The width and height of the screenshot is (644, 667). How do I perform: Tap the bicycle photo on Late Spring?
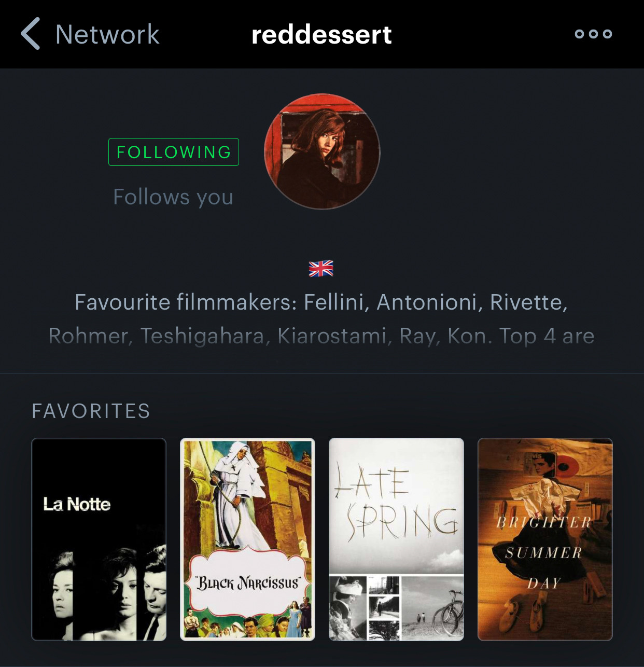tap(433, 608)
